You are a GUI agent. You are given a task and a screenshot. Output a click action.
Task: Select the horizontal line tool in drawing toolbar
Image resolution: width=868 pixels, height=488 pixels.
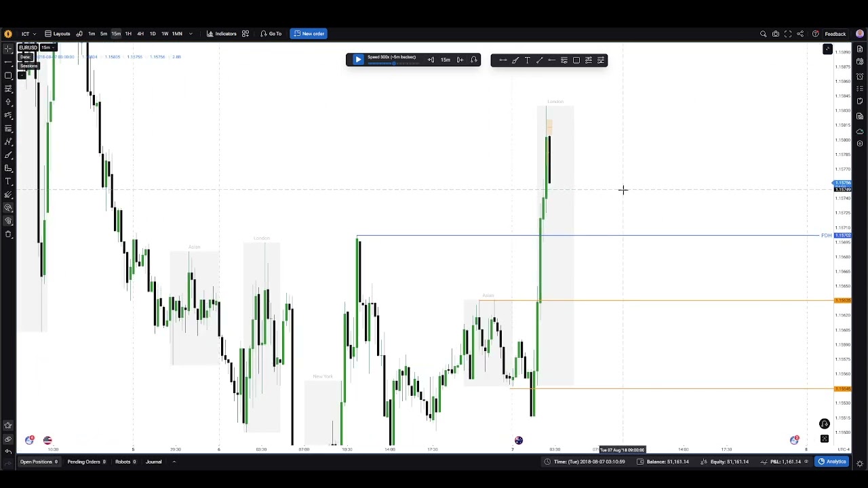coord(551,60)
